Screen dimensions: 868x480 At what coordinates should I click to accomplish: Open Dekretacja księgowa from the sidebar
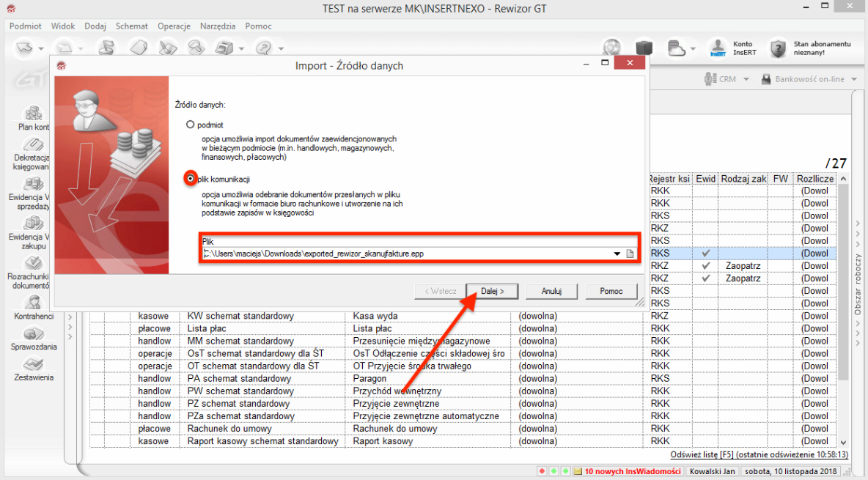tap(32, 152)
